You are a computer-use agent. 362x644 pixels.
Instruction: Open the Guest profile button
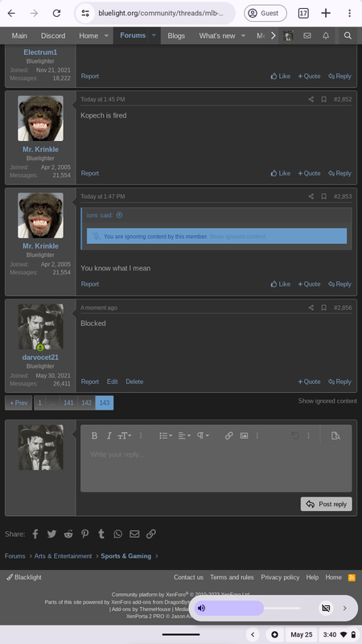tap(265, 13)
